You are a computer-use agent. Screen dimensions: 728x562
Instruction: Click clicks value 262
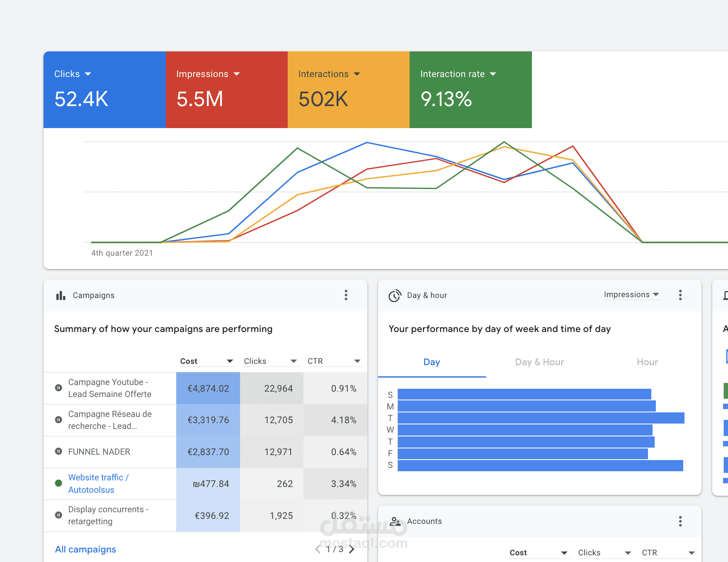click(285, 484)
